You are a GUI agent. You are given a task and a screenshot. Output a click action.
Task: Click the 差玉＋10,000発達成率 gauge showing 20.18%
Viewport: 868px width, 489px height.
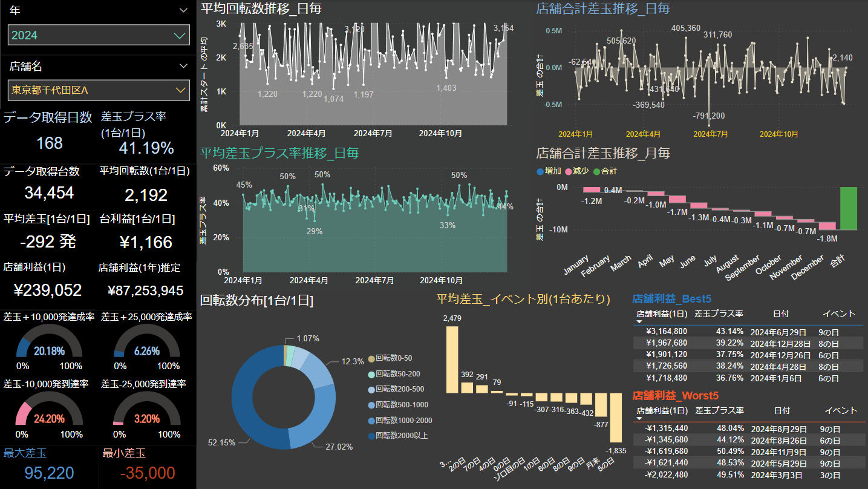click(x=49, y=344)
